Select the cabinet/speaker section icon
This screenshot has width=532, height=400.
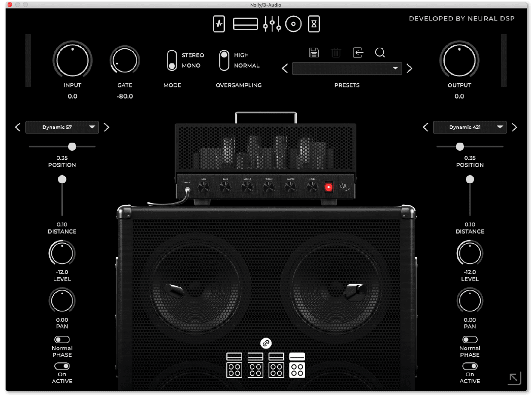tap(293, 23)
